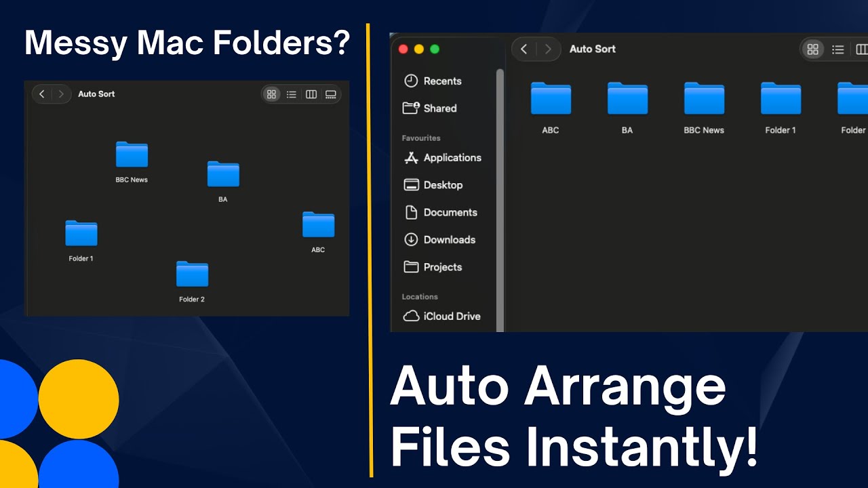Screen dimensions: 868x488
Task: Choose column view in left Finder window
Action: click(311, 94)
